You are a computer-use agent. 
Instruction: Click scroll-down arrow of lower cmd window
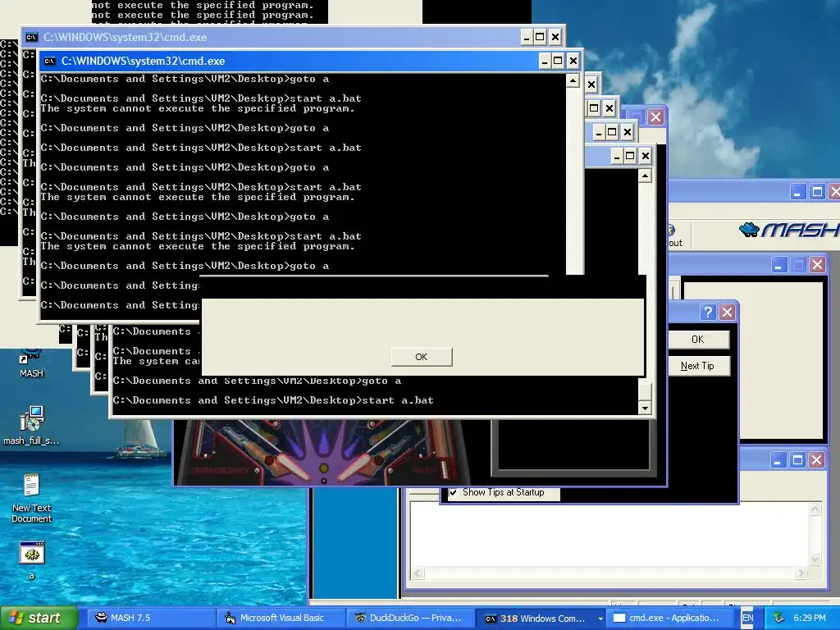click(645, 409)
